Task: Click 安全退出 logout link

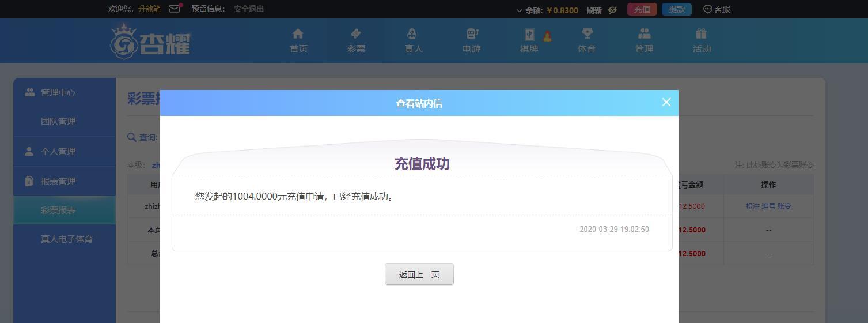Action: [249, 9]
